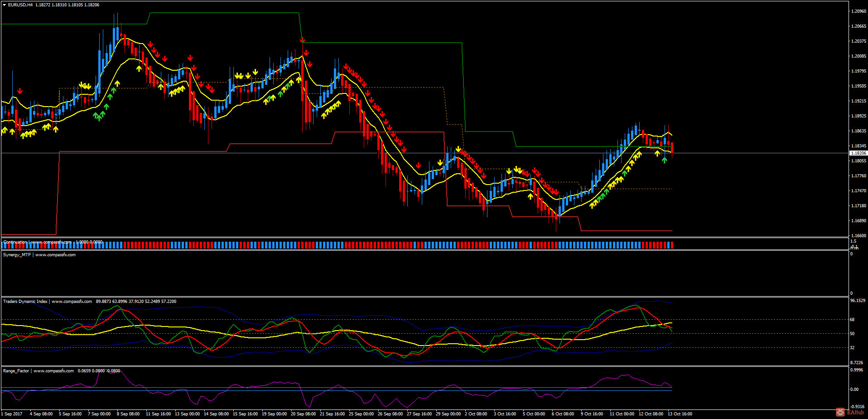868x419 pixels.
Task: Select the 0.0659 value in the Range_Factor header
Action: tap(84, 371)
